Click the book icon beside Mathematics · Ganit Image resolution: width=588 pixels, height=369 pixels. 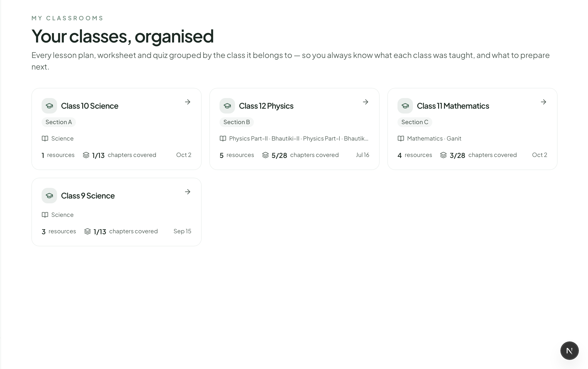401,139
